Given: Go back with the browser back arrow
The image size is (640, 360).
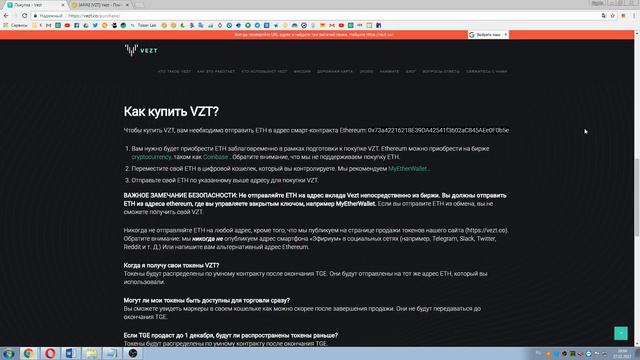Looking at the screenshot, I should 6,16.
